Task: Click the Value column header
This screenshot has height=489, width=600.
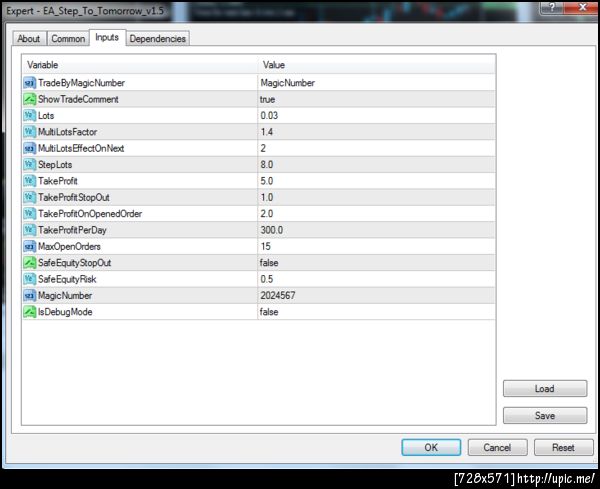Action: pyautogui.click(x=377, y=65)
